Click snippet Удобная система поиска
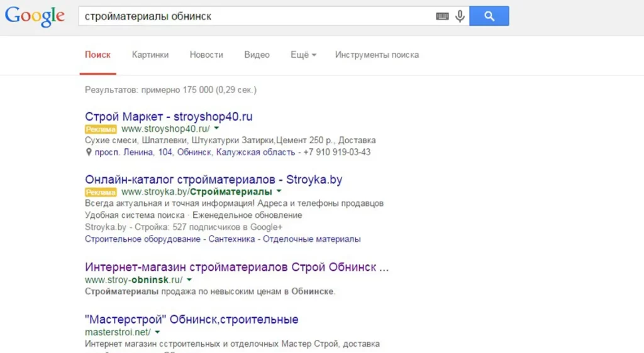This screenshot has width=644, height=353. click(x=135, y=215)
